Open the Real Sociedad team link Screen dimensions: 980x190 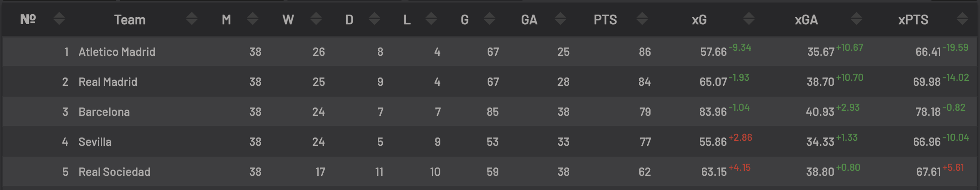(114, 172)
